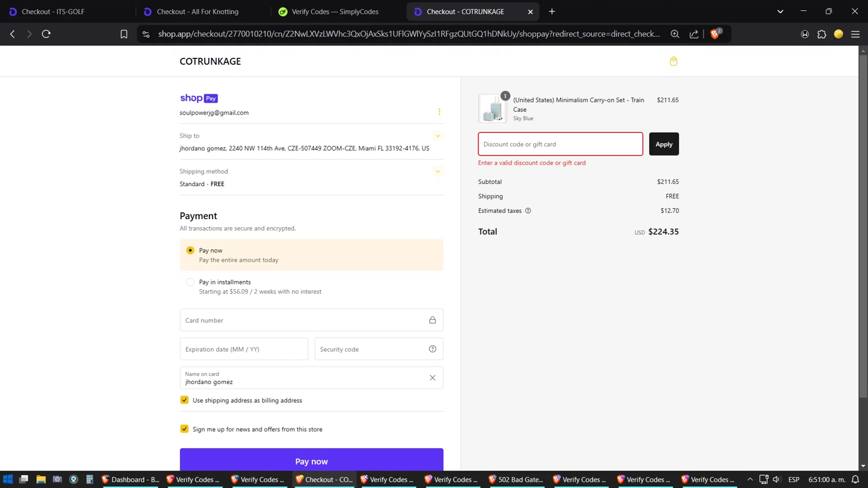This screenshot has width=868, height=488.
Task: Click the yellow profile circle icon
Action: point(838,34)
